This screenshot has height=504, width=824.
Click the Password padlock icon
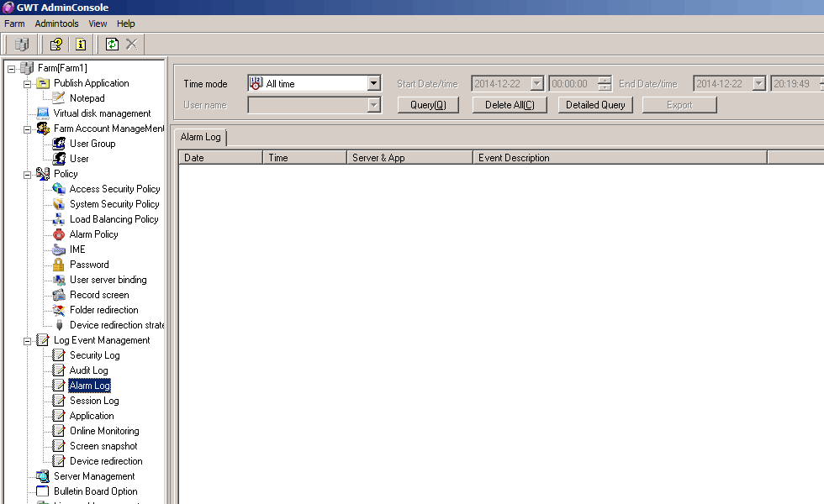[x=59, y=265]
